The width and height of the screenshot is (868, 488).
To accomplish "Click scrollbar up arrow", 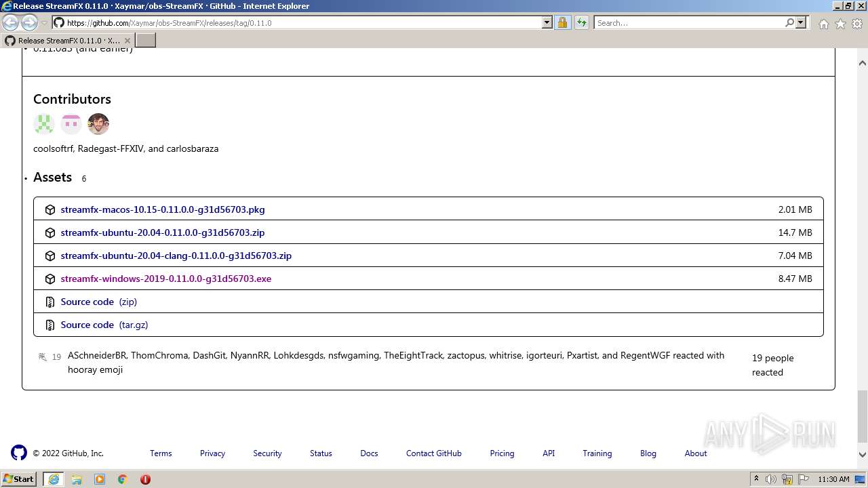I will [863, 63].
